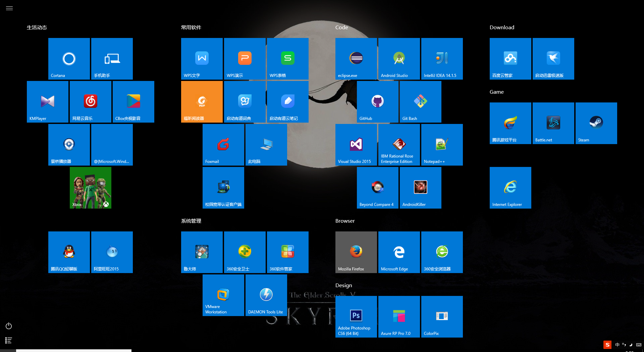644x352 pixels.
Task: Open the Xbox tile
Action: (x=91, y=188)
